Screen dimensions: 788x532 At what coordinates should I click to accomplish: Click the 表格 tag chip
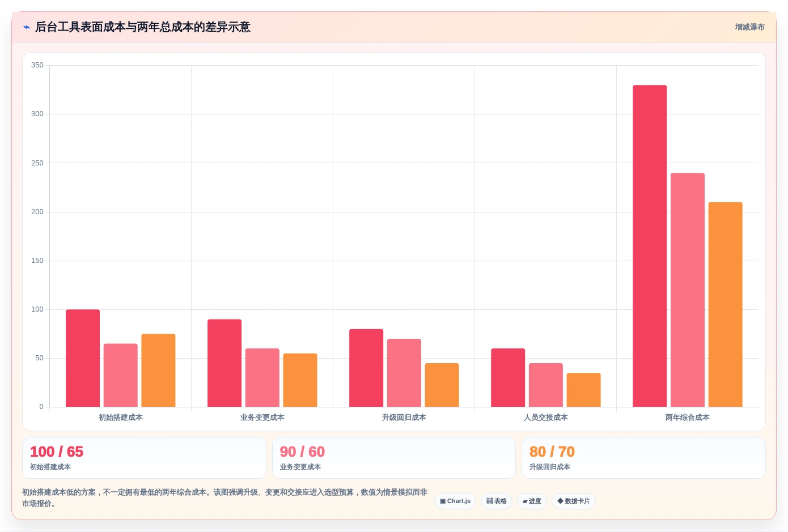(497, 501)
